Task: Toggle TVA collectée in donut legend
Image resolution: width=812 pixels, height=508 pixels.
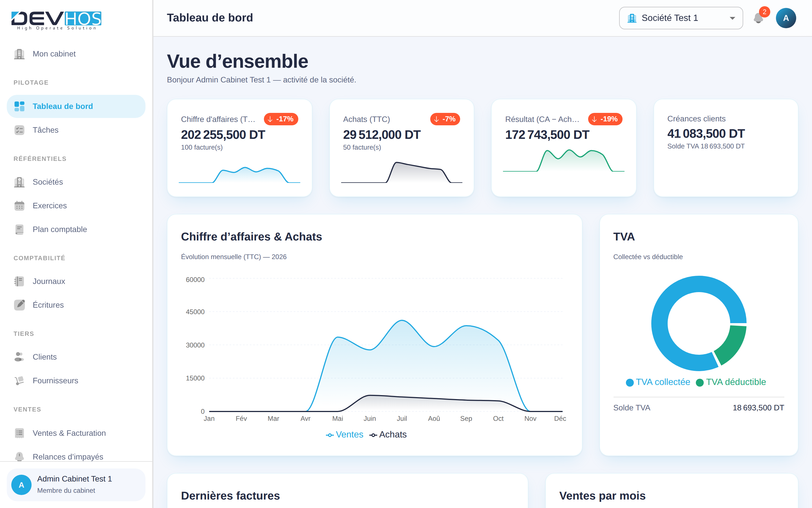Action: [658, 382]
